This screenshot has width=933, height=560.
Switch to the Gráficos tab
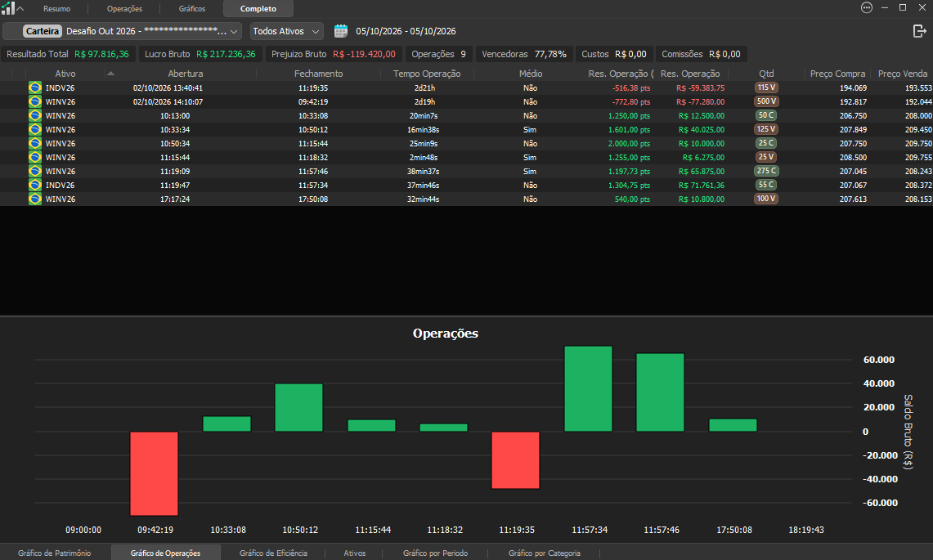(192, 8)
